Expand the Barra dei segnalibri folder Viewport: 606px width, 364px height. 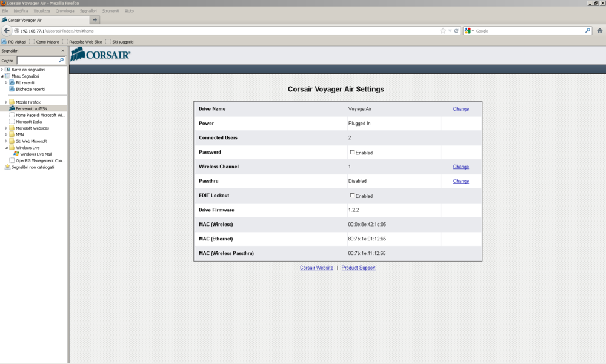pyautogui.click(x=2, y=70)
